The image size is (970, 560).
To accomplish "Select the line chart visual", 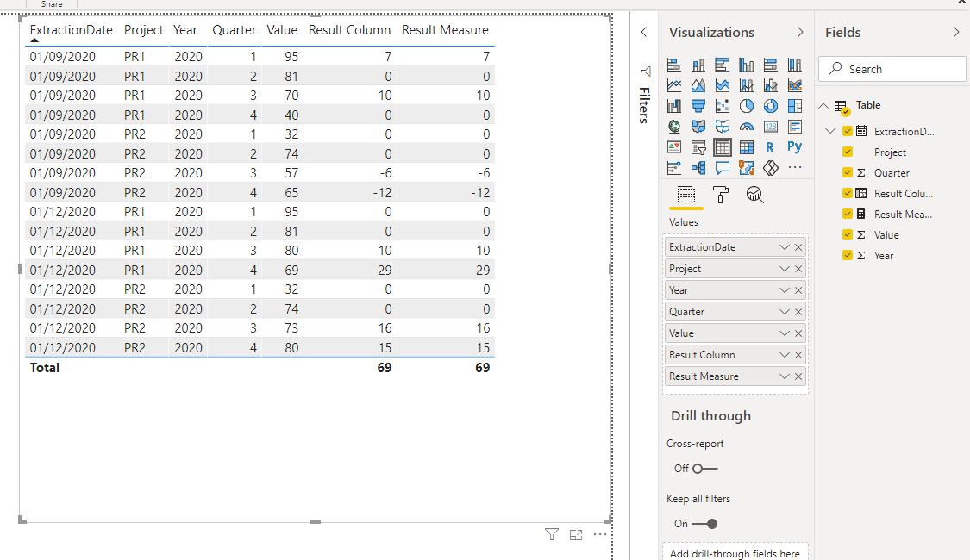I will coord(674,85).
